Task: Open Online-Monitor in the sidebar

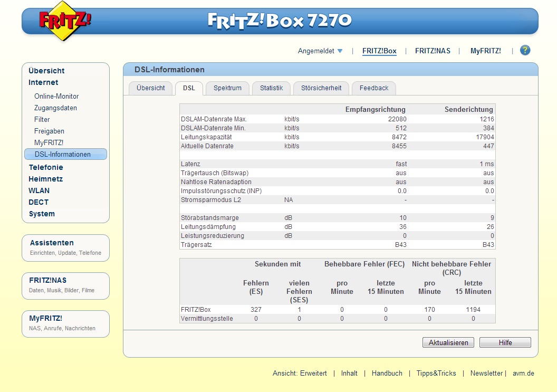Action: [56, 97]
